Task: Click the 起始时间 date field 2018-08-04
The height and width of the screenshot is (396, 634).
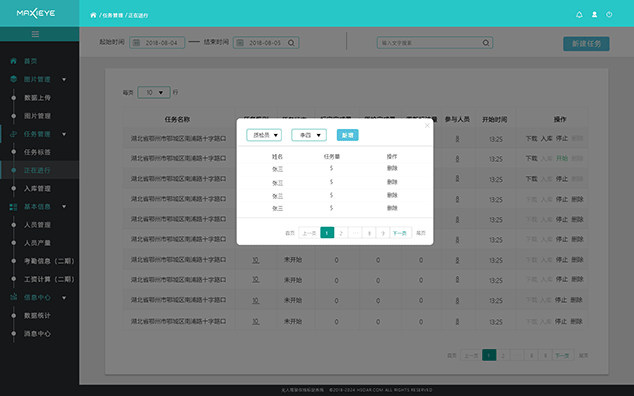Action: [x=157, y=42]
